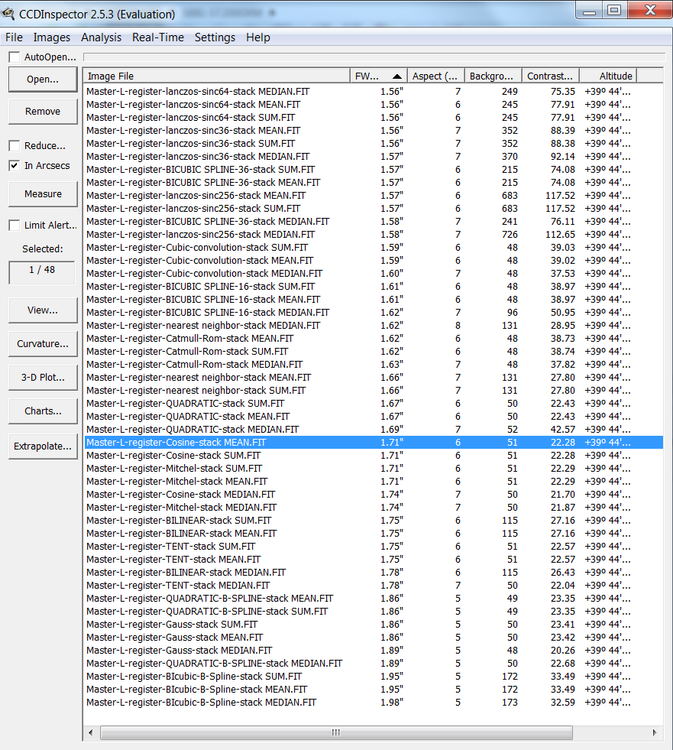The width and height of the screenshot is (673, 750).
Task: Click the Extrapolate... button
Action: tap(43, 446)
